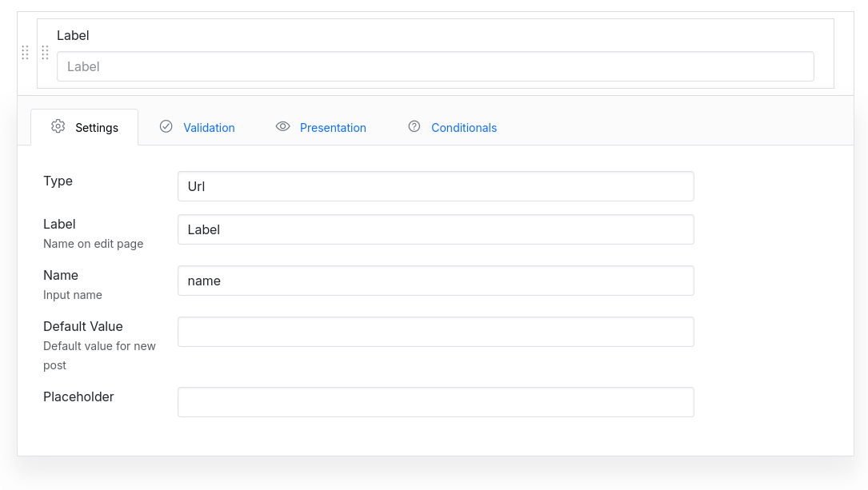The width and height of the screenshot is (868, 490).
Task: Open the Presentation tab
Action: (333, 127)
